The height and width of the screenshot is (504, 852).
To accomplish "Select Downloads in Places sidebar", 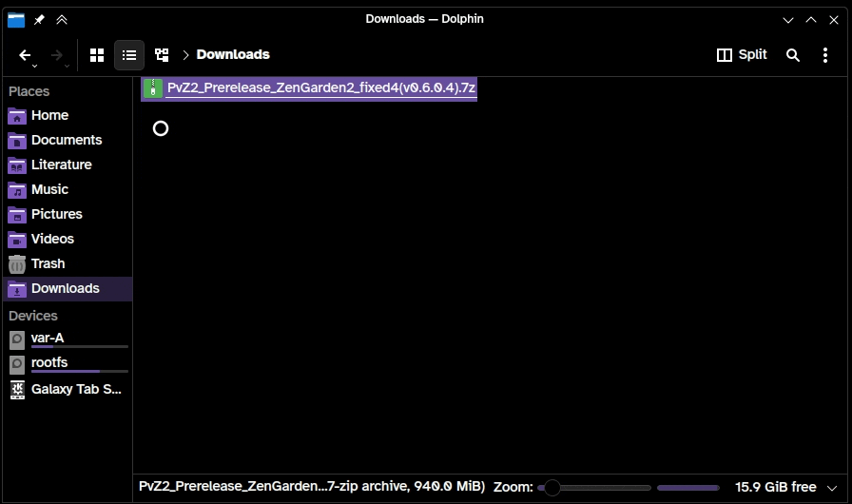I will [68, 288].
